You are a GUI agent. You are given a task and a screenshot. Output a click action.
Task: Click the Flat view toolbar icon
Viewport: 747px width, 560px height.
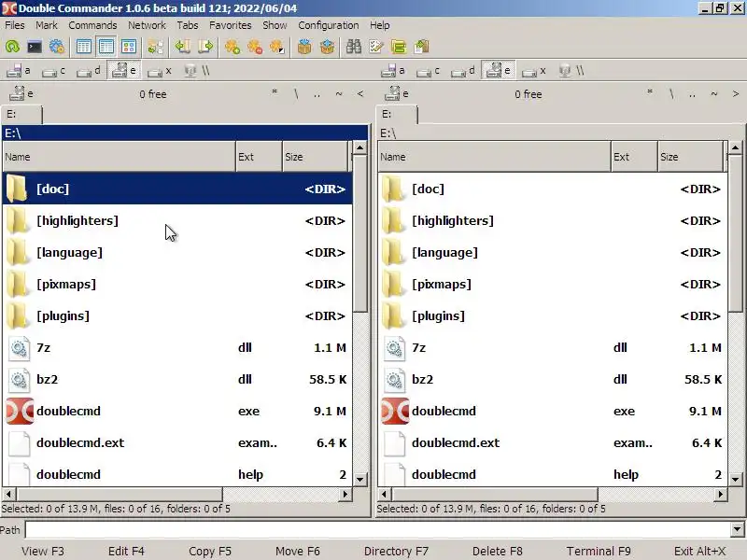pos(155,47)
